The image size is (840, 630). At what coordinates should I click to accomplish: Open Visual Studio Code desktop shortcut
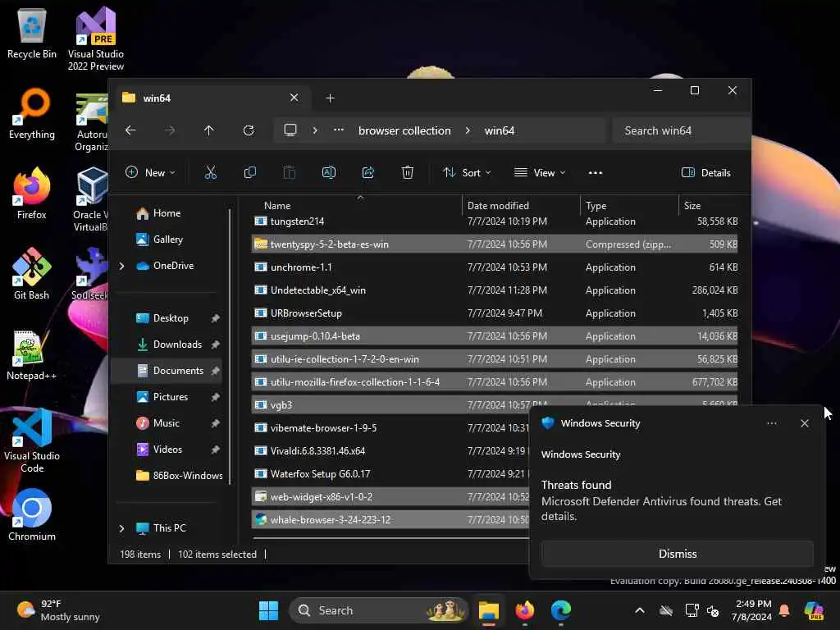[x=32, y=441]
